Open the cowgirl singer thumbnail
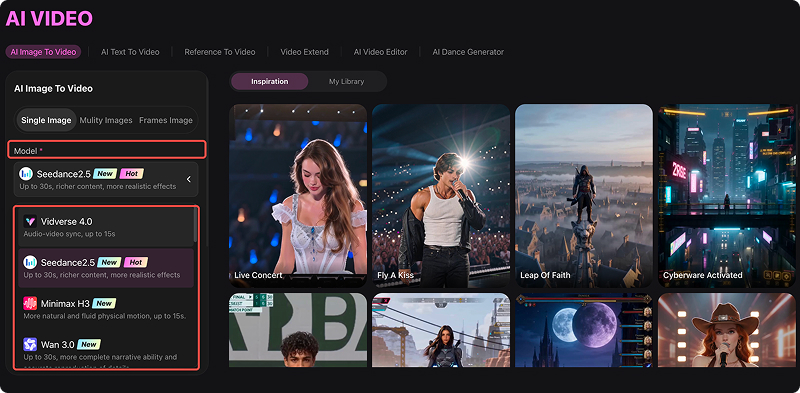 (727, 330)
